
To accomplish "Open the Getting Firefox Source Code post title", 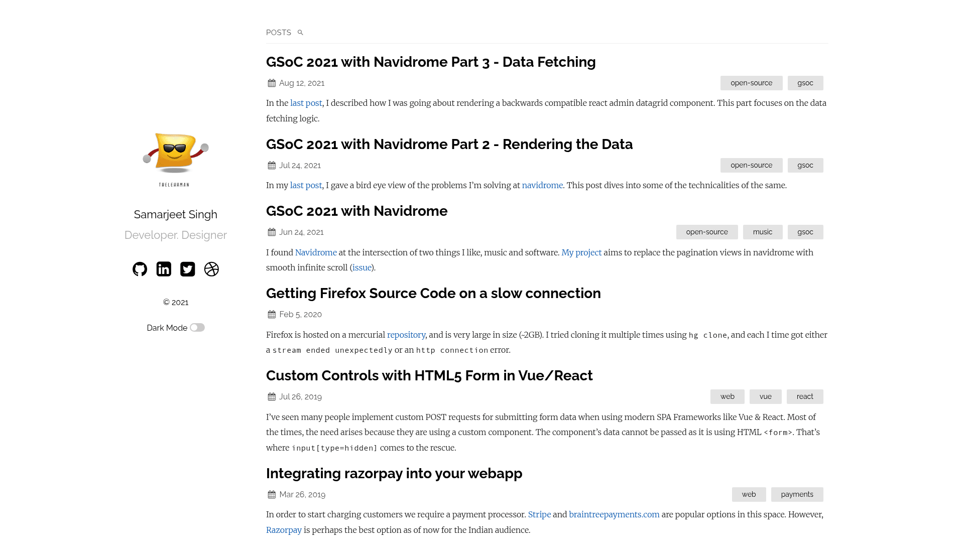I will [433, 293].
